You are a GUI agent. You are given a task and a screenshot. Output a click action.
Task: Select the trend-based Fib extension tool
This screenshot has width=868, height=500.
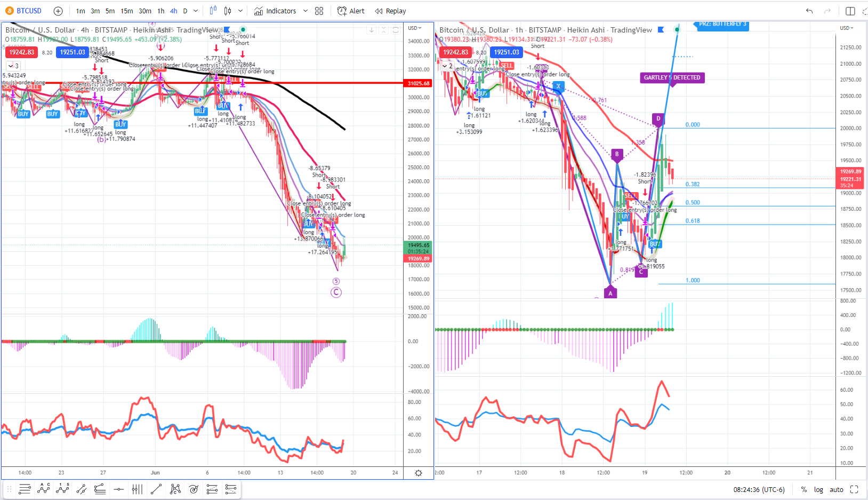point(231,489)
